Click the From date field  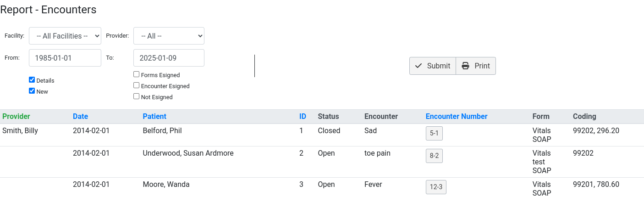[65, 58]
